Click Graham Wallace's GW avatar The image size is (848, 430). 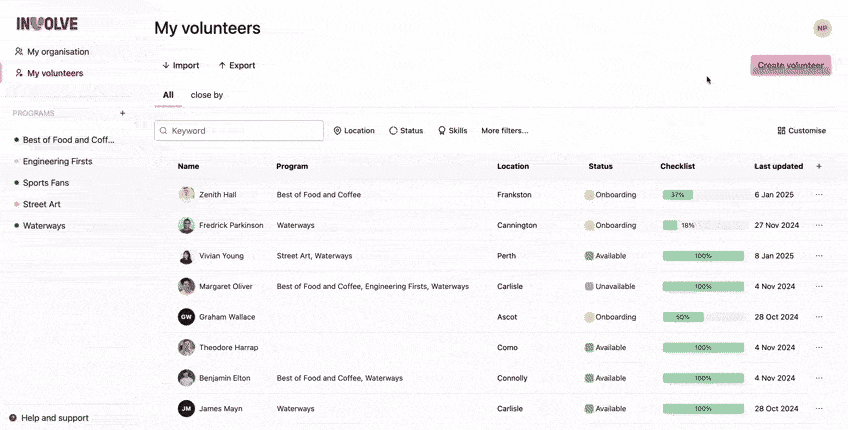click(186, 317)
